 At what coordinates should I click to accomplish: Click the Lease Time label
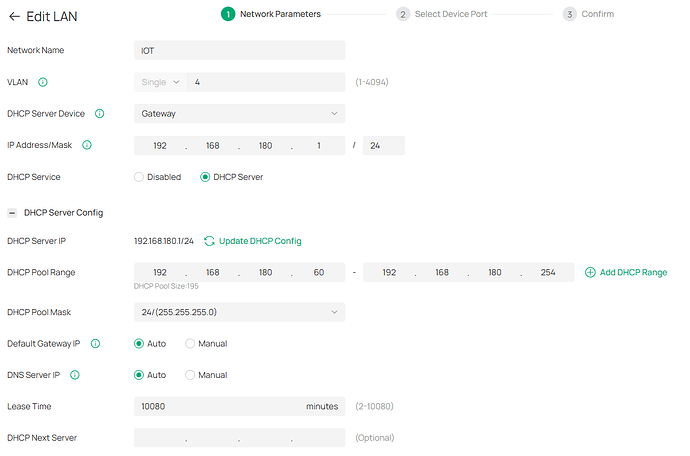29,406
